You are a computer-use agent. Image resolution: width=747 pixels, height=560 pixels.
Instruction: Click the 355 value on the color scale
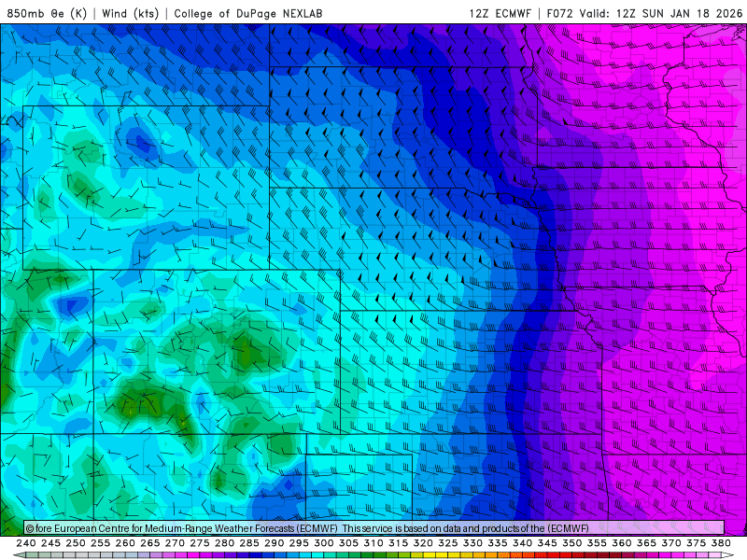pos(597,543)
